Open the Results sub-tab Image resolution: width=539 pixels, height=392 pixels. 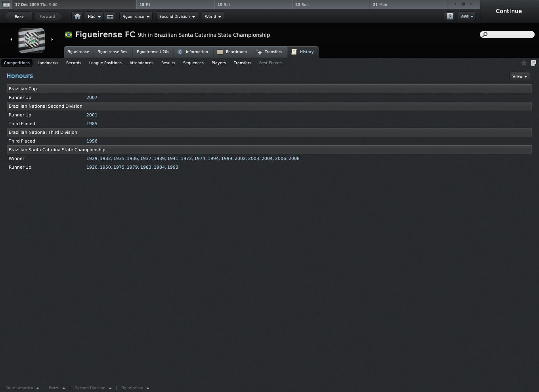[168, 63]
